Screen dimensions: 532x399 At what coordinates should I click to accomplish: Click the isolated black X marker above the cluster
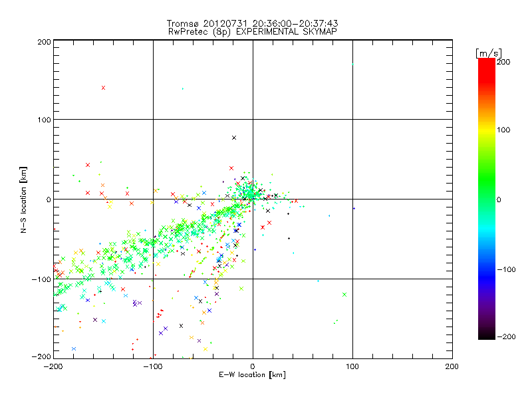[234, 138]
